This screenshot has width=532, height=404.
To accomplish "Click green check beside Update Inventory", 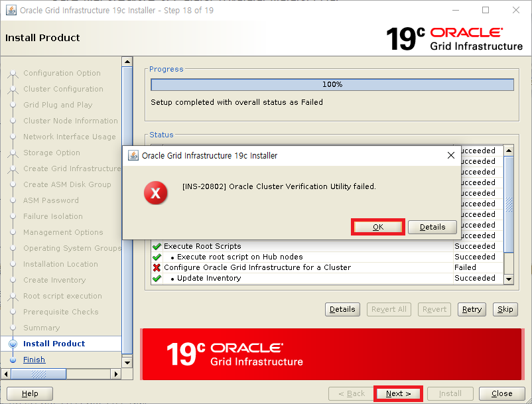I will [x=157, y=279].
